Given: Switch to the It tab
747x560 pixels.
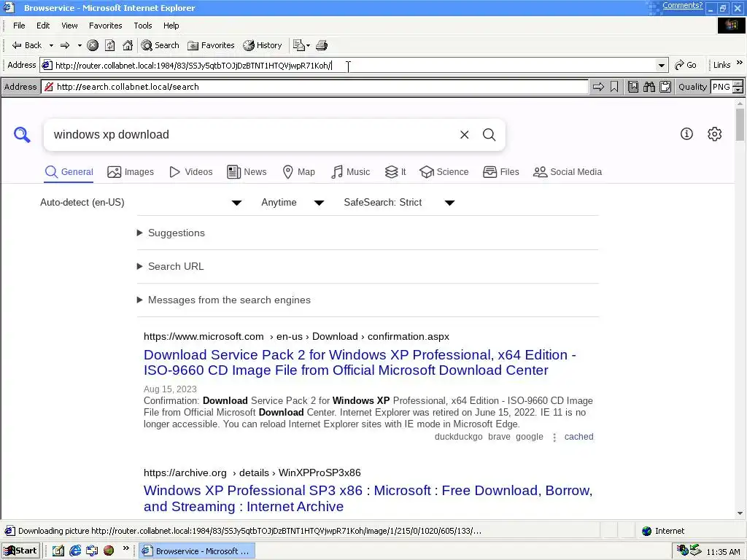Looking at the screenshot, I should tap(395, 172).
